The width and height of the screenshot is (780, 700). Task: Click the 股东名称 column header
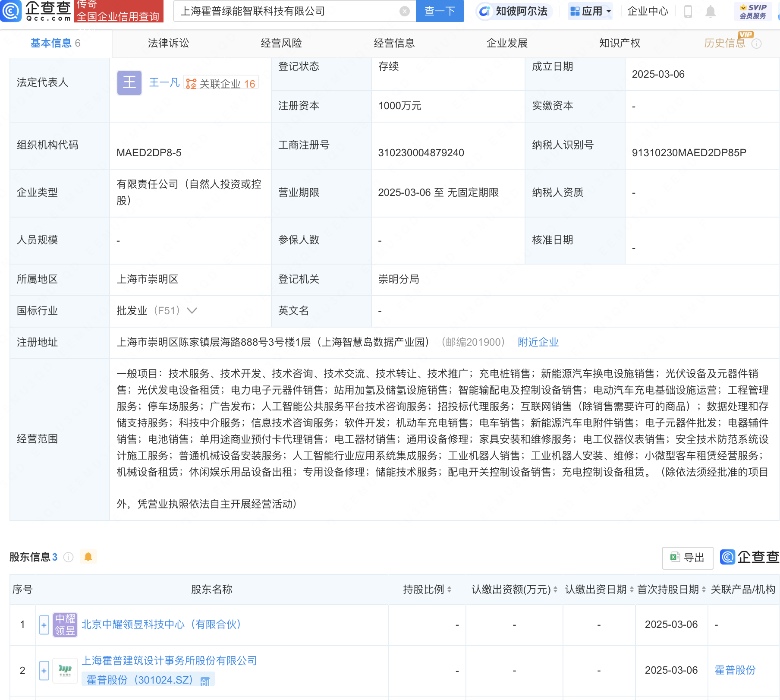pos(212,590)
